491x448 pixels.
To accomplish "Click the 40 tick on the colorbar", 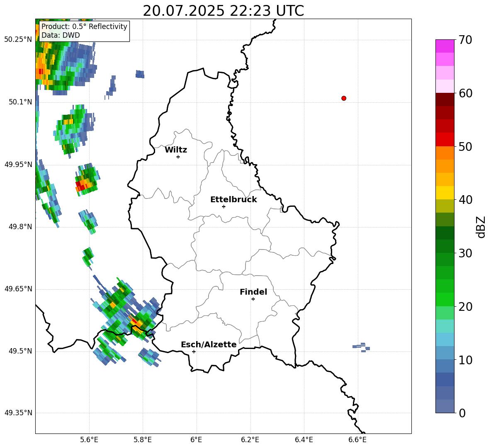I will pyautogui.click(x=465, y=200).
